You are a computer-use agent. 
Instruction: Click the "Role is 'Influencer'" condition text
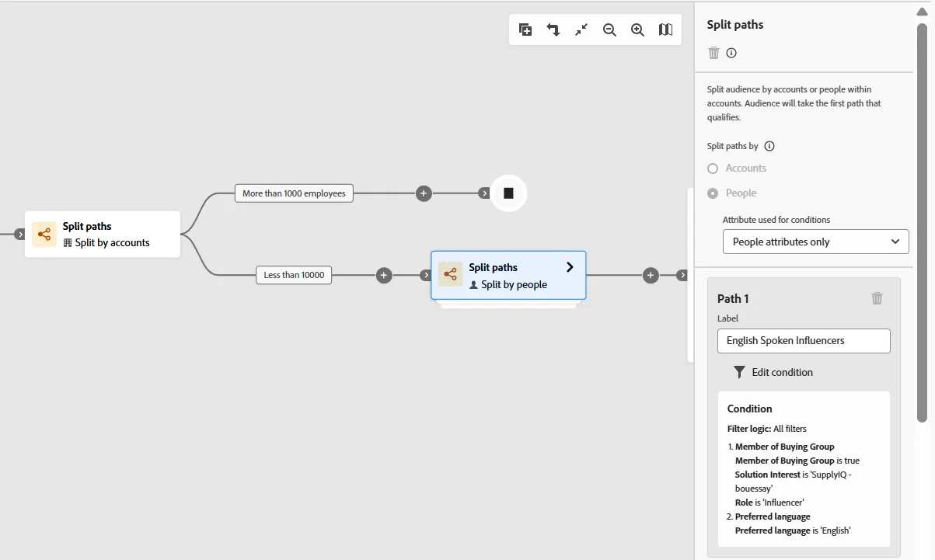click(769, 503)
